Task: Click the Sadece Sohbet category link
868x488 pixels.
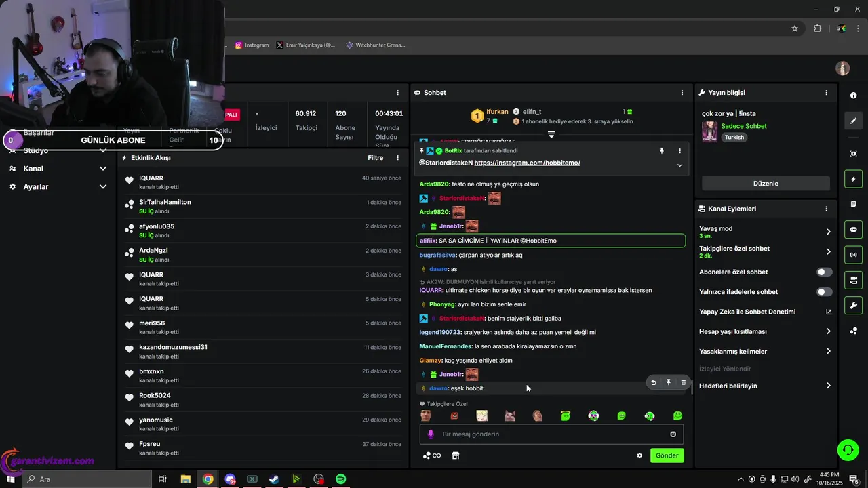Action: pyautogui.click(x=744, y=126)
